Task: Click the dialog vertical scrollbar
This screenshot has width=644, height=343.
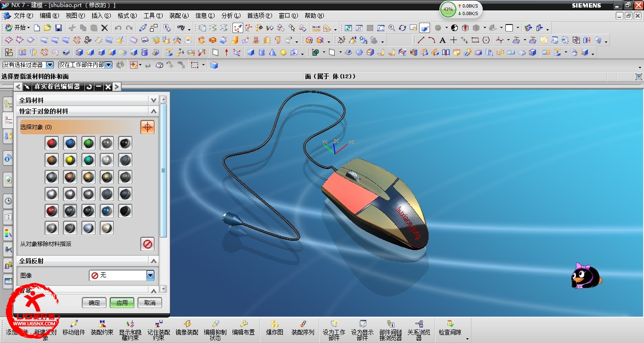Action: click(x=164, y=171)
